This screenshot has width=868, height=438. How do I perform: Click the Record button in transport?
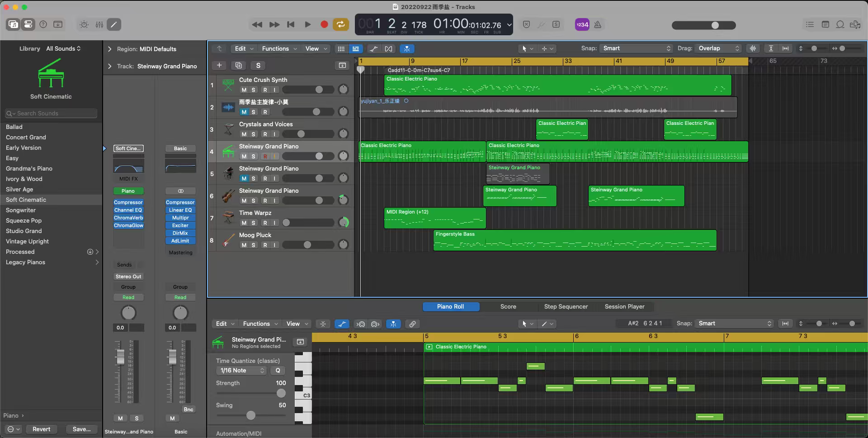[324, 24]
